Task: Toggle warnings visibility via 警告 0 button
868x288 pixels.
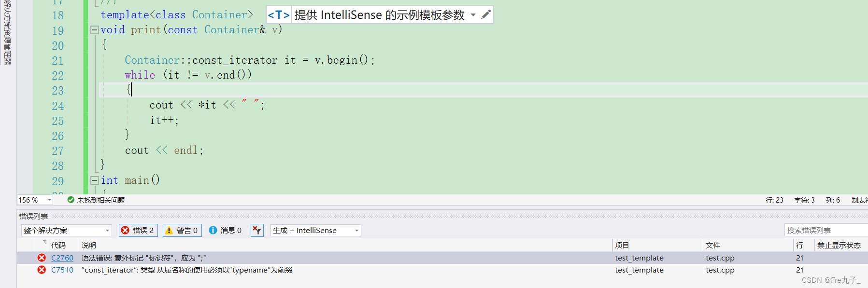Action: coord(182,230)
